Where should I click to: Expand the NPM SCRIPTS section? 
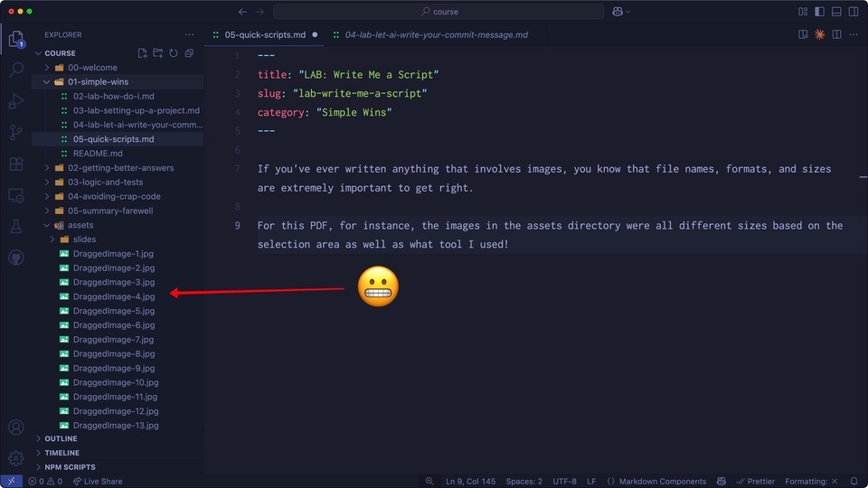pyautogui.click(x=118, y=467)
